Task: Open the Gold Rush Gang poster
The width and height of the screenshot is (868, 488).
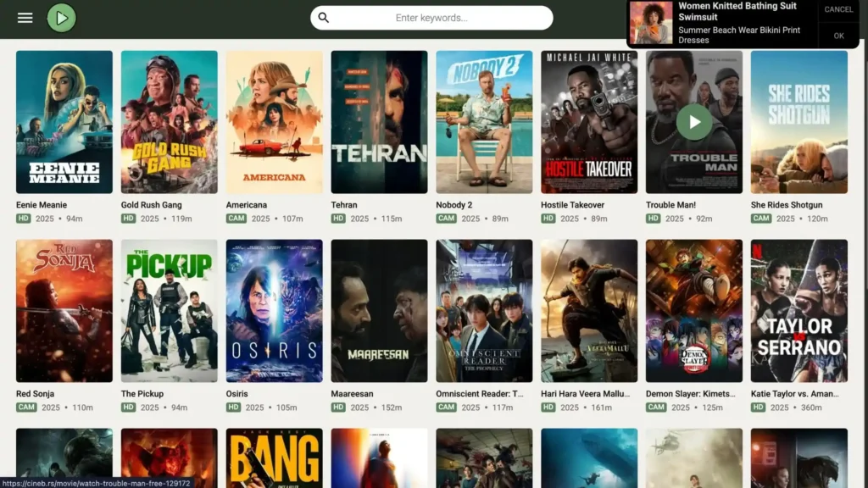Action: tap(169, 122)
